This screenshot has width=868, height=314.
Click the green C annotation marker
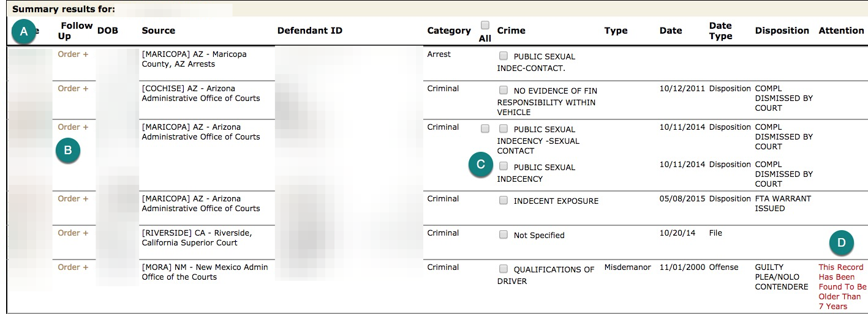pyautogui.click(x=481, y=165)
